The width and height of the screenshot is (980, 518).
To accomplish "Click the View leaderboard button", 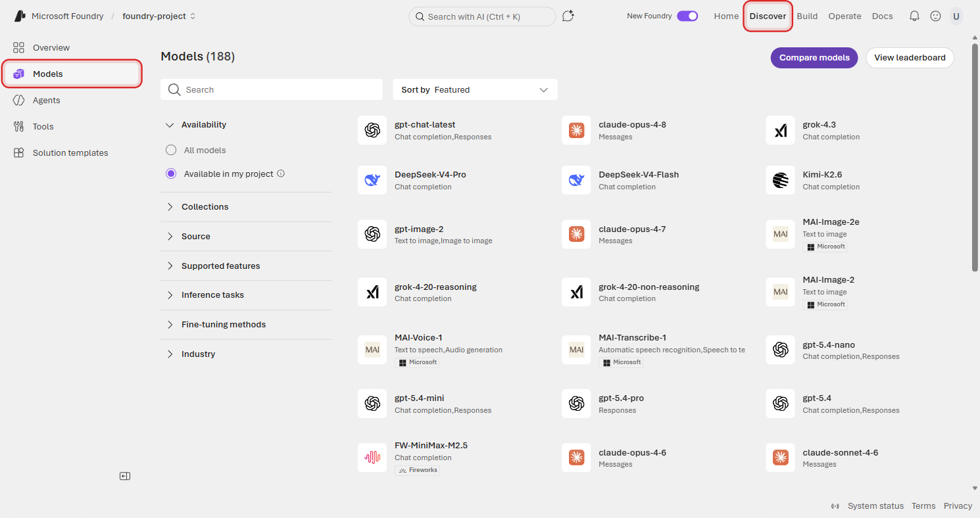I will coord(910,58).
